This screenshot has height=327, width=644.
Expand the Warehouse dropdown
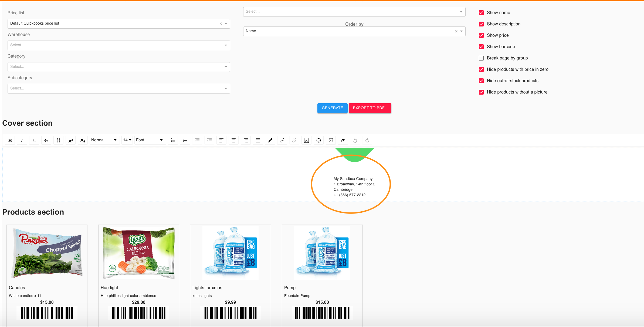119,45
